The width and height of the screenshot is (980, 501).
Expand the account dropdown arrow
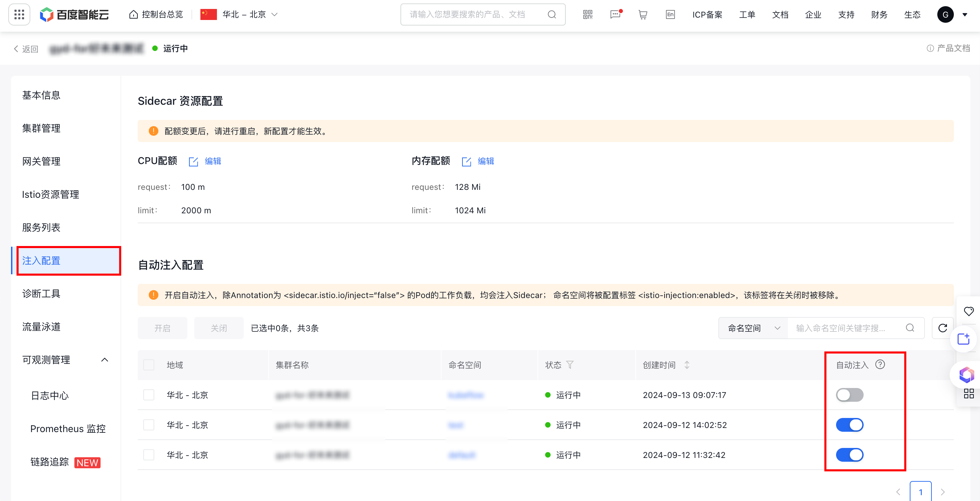(965, 15)
